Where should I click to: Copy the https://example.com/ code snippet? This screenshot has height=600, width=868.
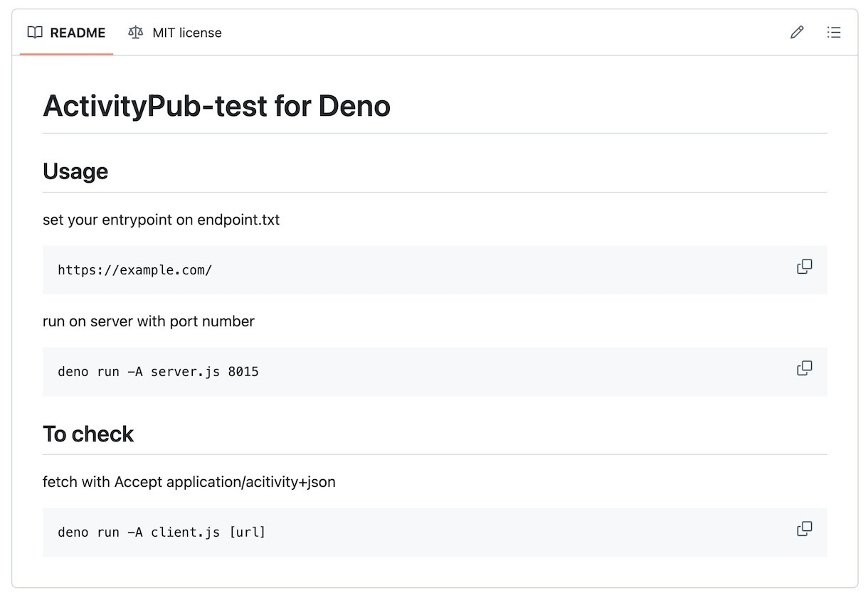[x=805, y=267]
